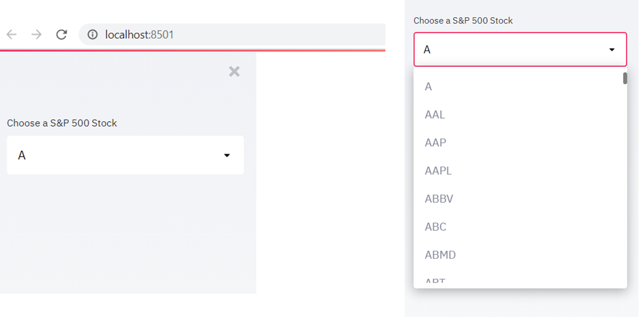Click the sidebar's "Choose a S&P 500 Stock" label
The height and width of the screenshot is (317, 644).
pyautogui.click(x=62, y=124)
